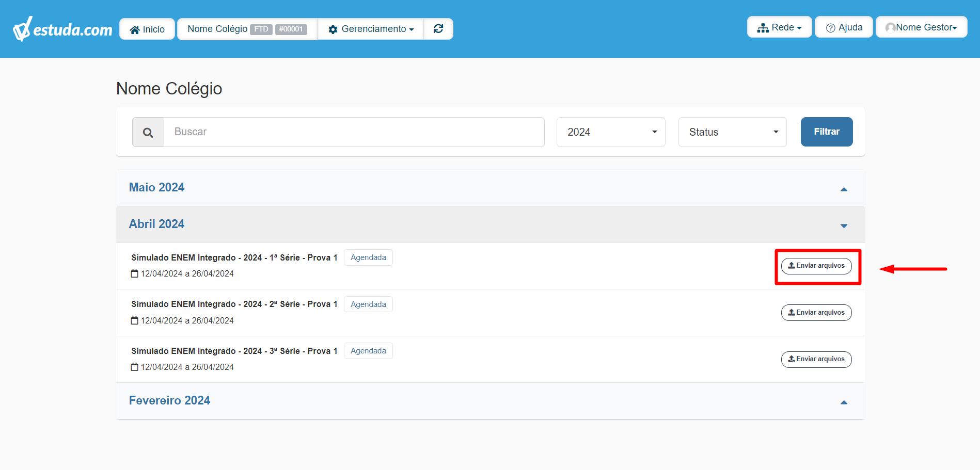This screenshot has width=980, height=470.
Task: Click Enviar arquivos for 2ª Série
Action: pos(816,313)
